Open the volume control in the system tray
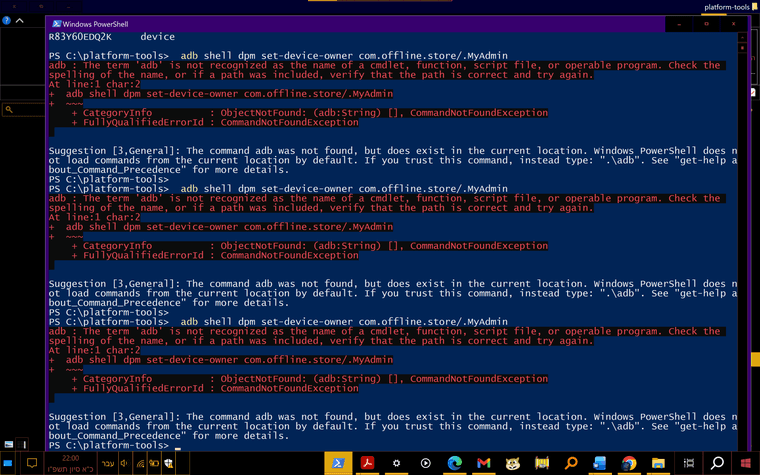This screenshot has height=475, width=760. pyautogui.click(x=124, y=463)
